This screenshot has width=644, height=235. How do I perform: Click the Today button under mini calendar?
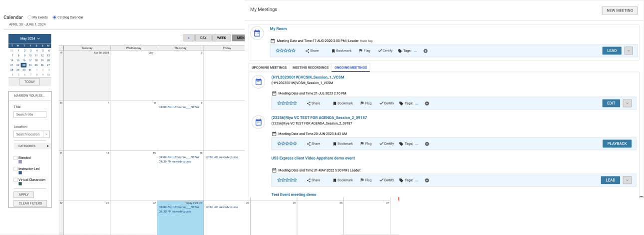point(29,81)
